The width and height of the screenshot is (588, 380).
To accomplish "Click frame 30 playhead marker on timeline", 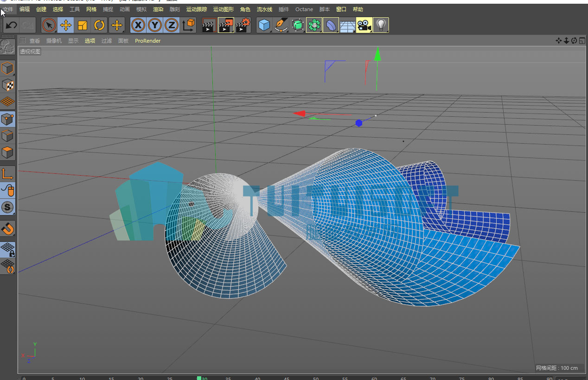I will click(199, 378).
